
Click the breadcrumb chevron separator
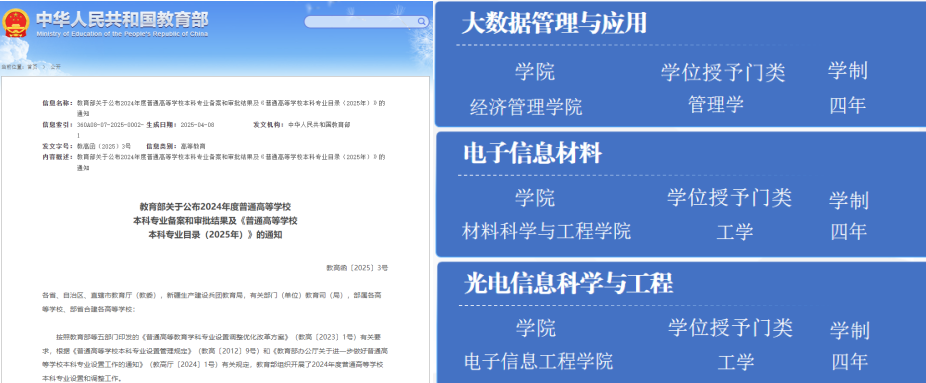pos(44,67)
